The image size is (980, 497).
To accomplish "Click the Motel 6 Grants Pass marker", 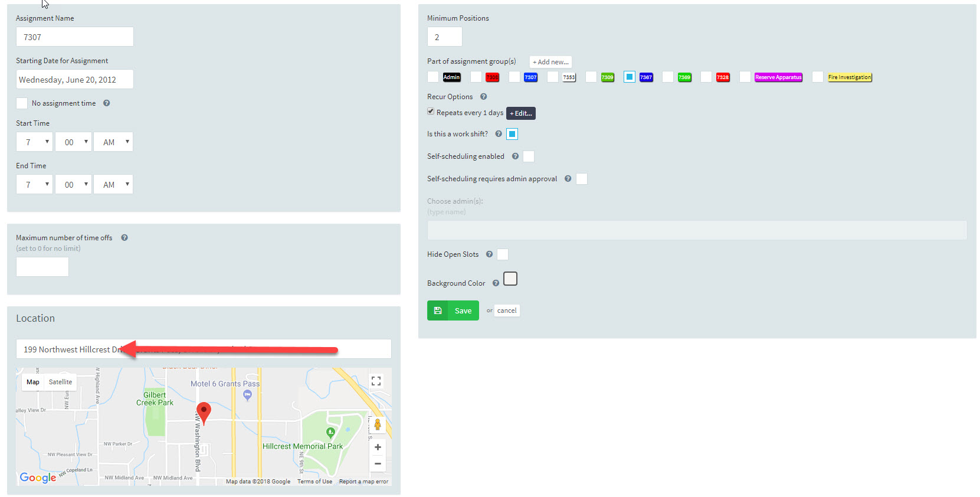I will tap(248, 395).
